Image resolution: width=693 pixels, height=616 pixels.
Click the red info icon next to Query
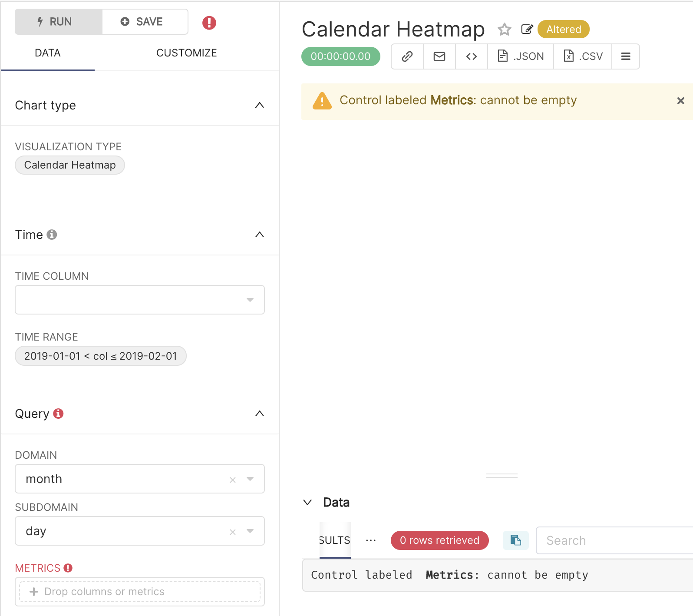pyautogui.click(x=58, y=414)
